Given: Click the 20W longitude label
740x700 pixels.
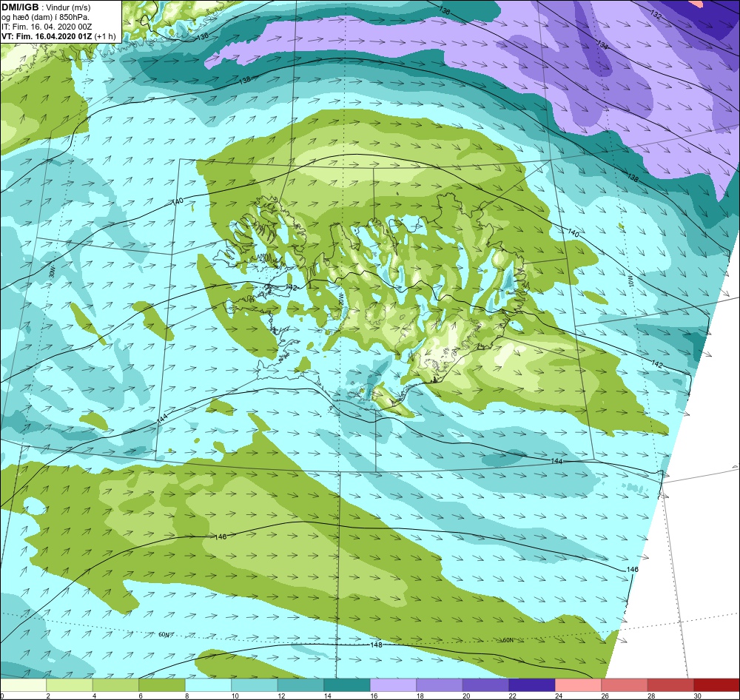Looking at the screenshot, I should [x=340, y=300].
